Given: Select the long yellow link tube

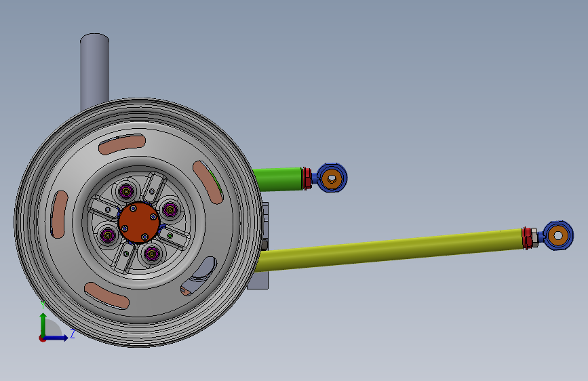Looking at the screenshot, I should [x=390, y=249].
